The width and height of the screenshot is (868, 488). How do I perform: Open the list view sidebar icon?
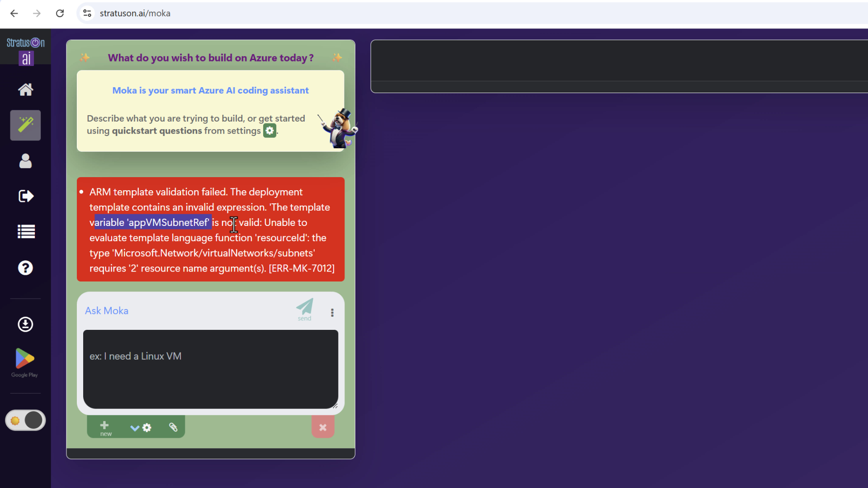click(x=25, y=232)
